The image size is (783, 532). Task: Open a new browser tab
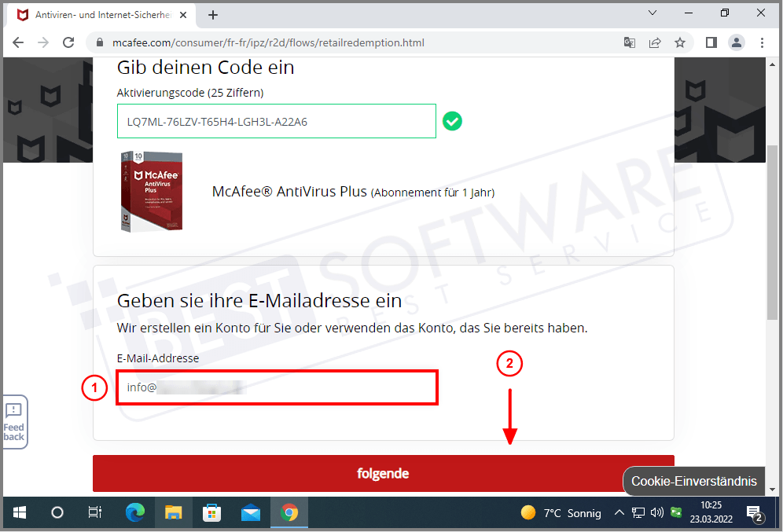click(213, 13)
